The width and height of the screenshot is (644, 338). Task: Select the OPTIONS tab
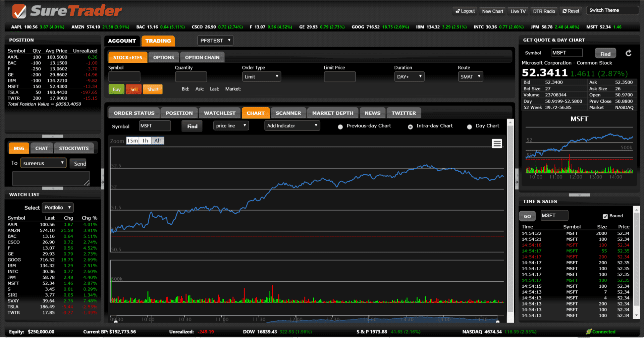(x=164, y=57)
